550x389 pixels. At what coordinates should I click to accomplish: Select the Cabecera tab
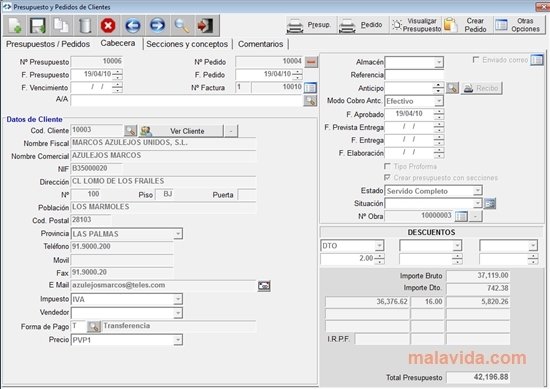(x=118, y=43)
